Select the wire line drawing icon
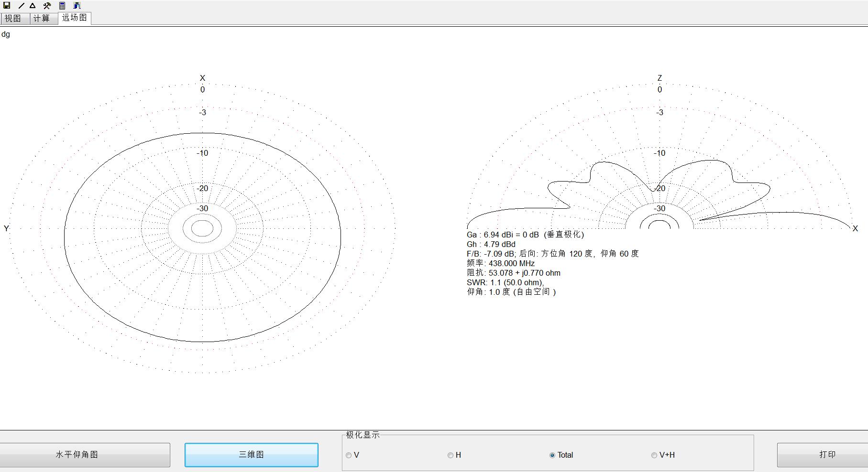This screenshot has height=472, width=868. (21, 6)
